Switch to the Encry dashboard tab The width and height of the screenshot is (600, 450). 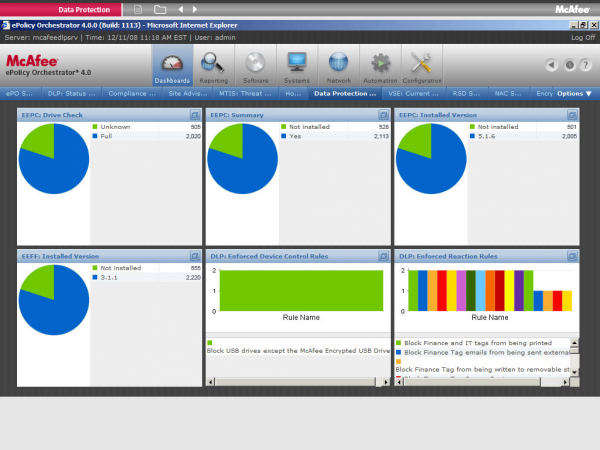[x=543, y=93]
